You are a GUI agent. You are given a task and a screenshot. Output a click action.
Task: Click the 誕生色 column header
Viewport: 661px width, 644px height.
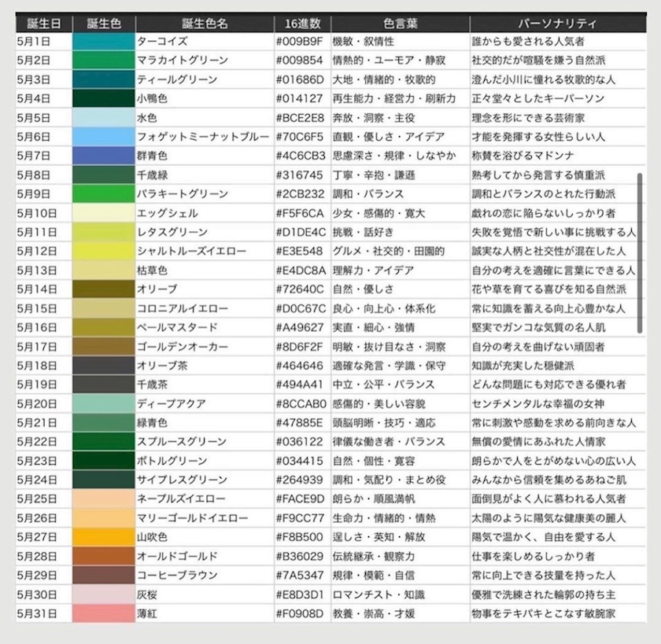point(104,24)
